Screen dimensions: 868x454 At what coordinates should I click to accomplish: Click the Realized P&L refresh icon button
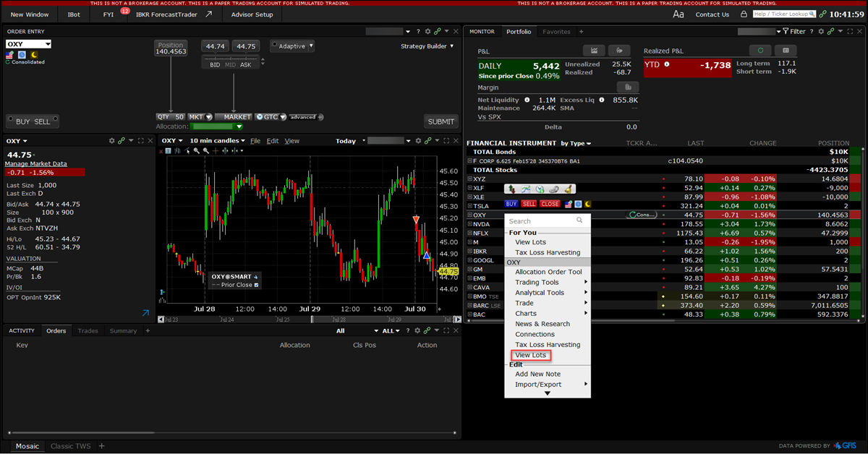click(x=760, y=51)
